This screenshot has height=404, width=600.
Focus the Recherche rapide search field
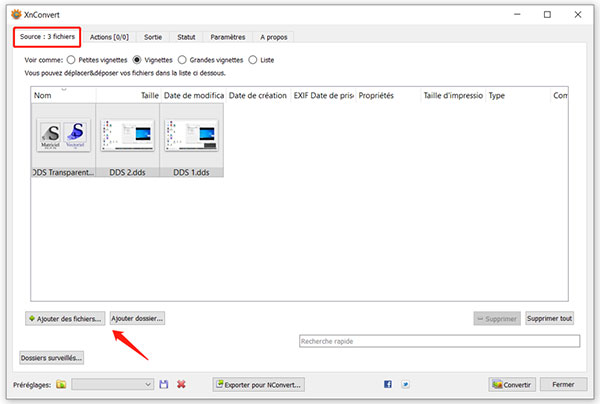tap(439, 341)
